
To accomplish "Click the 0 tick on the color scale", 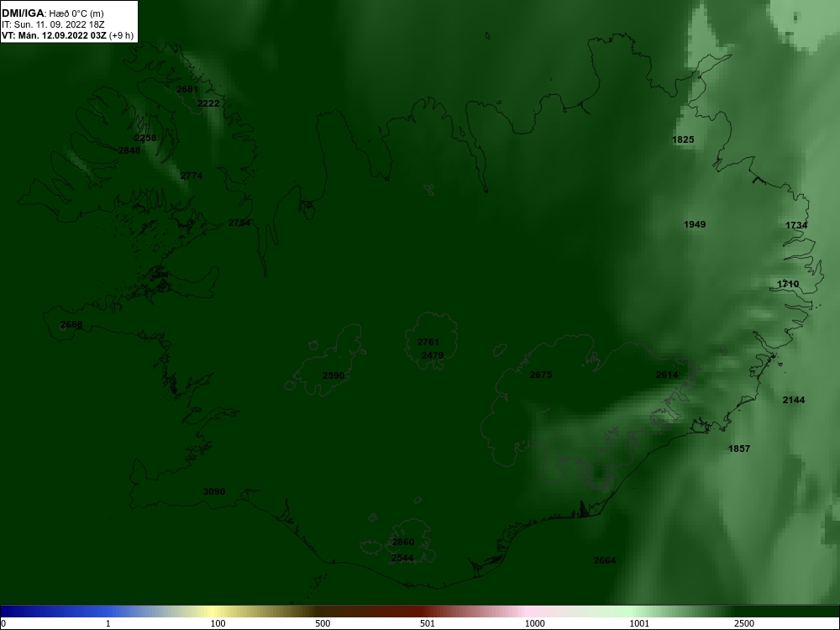I will (3, 623).
